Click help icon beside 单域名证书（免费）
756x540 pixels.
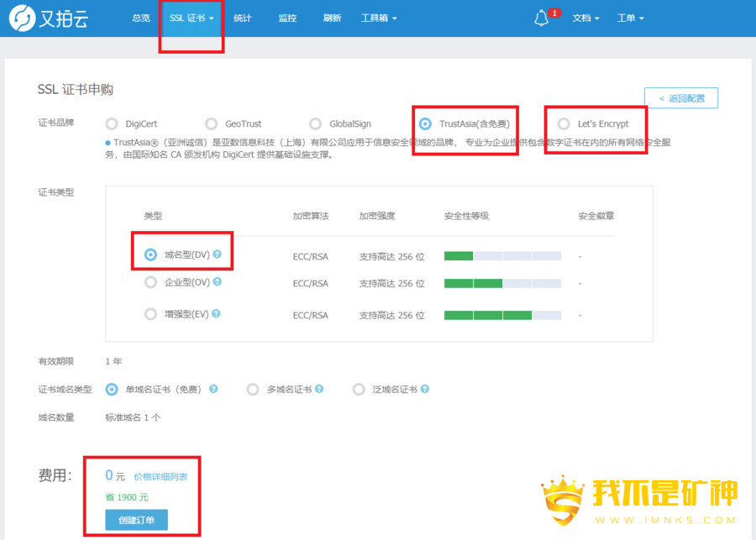pyautogui.click(x=213, y=389)
